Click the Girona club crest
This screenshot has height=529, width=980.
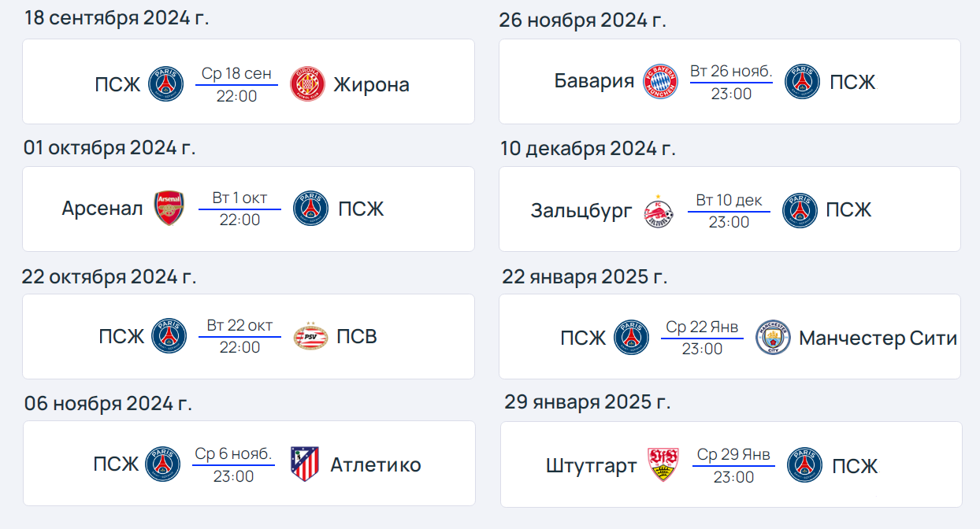307,84
